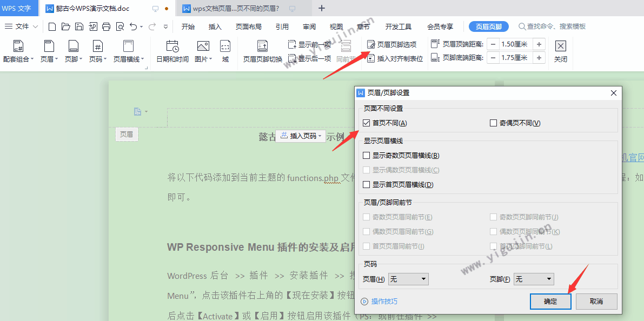
Task: Open the 会员专享 tab
Action: (x=440, y=26)
